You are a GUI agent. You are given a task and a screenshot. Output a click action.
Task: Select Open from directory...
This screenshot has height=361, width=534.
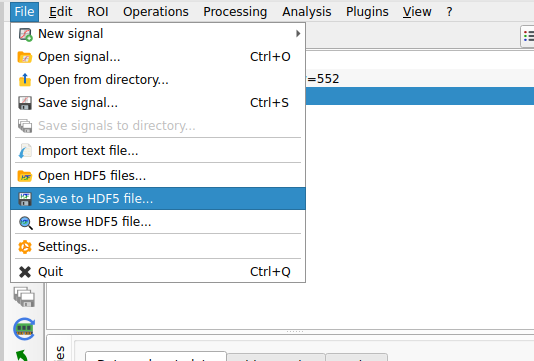(158, 80)
